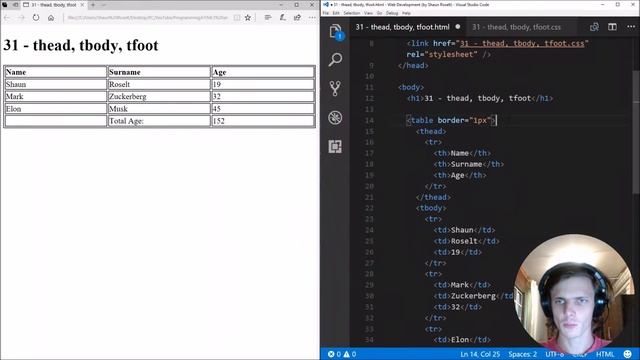Click the errors count icon in status bar
The width and height of the screenshot is (640, 360).
[x=334, y=354]
